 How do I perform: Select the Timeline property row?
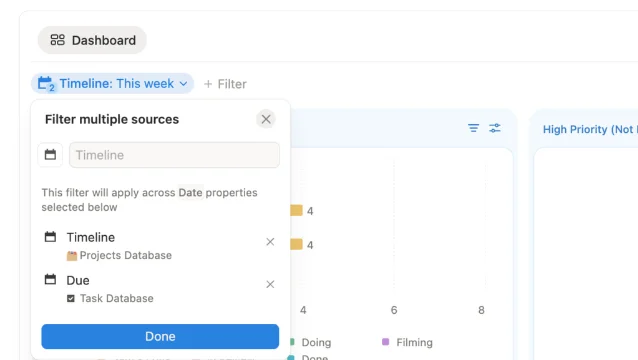click(160, 246)
